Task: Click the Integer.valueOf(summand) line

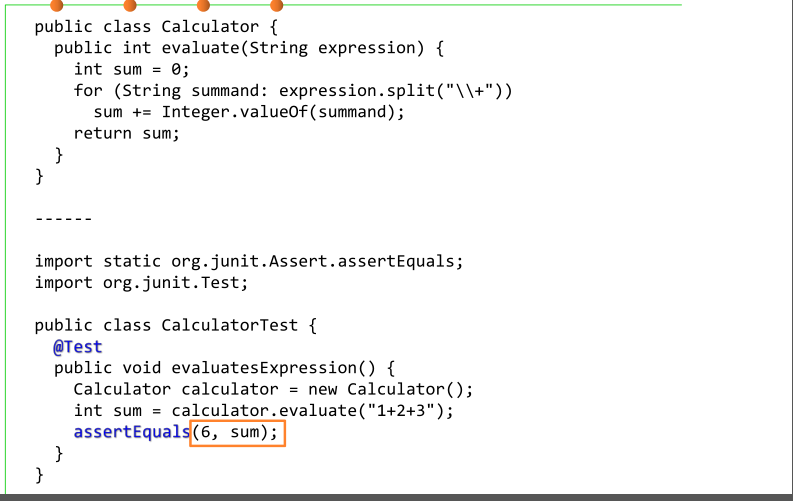Action: [x=249, y=112]
